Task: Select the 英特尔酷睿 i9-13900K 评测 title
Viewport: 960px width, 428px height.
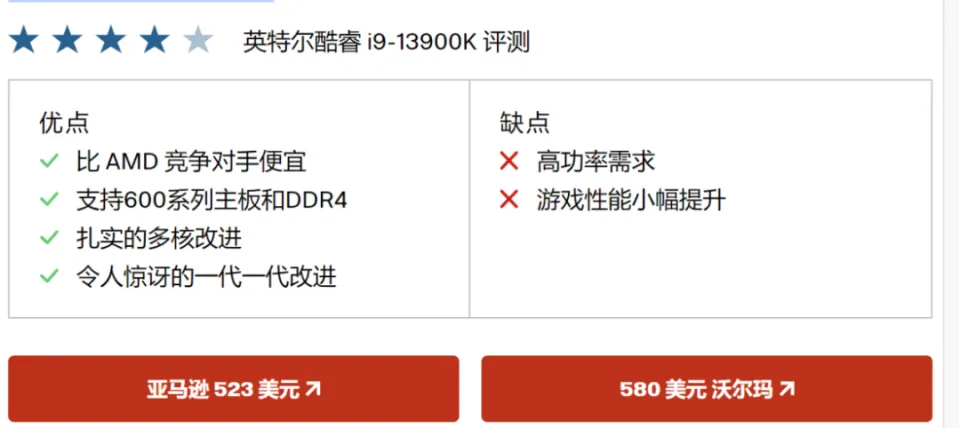Action: coord(386,43)
